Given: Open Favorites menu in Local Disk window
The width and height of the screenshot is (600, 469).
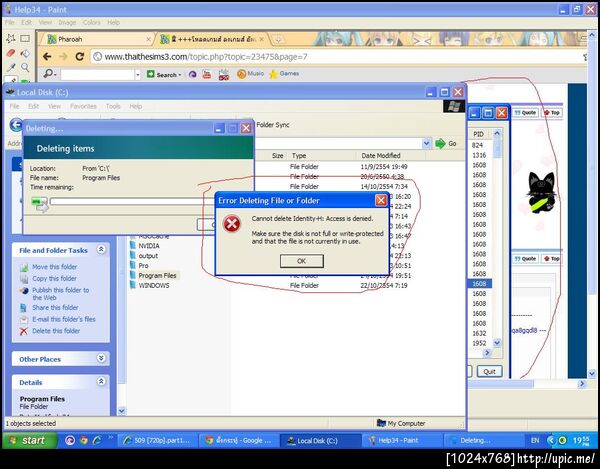Looking at the screenshot, I should [x=83, y=106].
